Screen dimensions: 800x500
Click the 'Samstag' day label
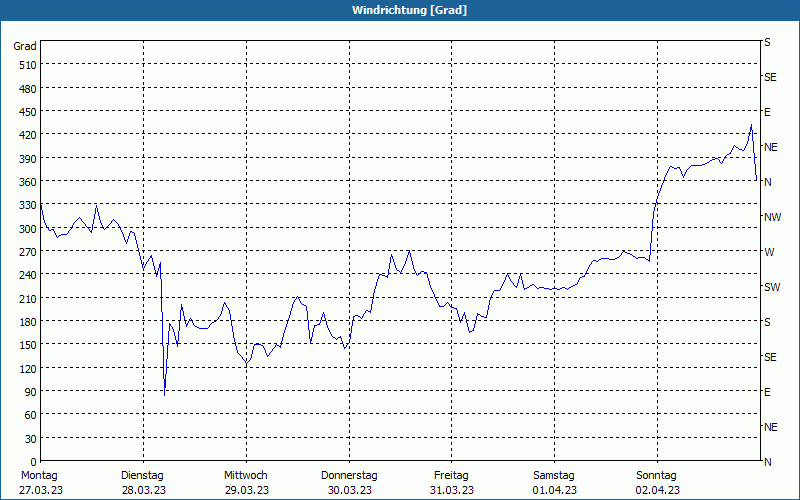(x=554, y=476)
